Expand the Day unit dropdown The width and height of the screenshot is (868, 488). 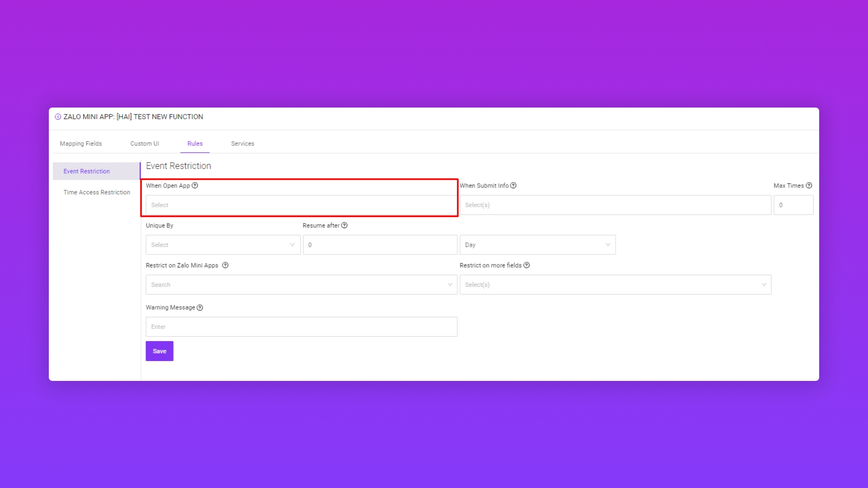tap(537, 244)
